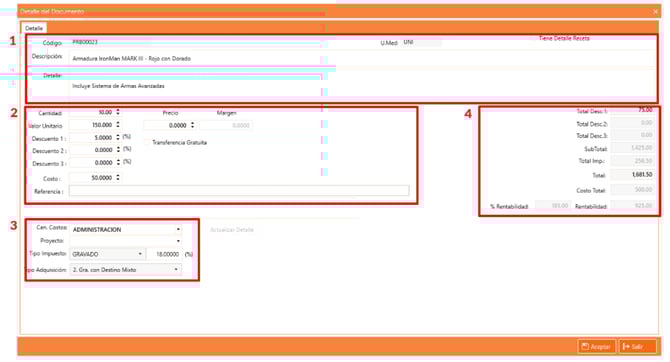
Task: Click the Descuento 3 input field
Action: (92, 163)
